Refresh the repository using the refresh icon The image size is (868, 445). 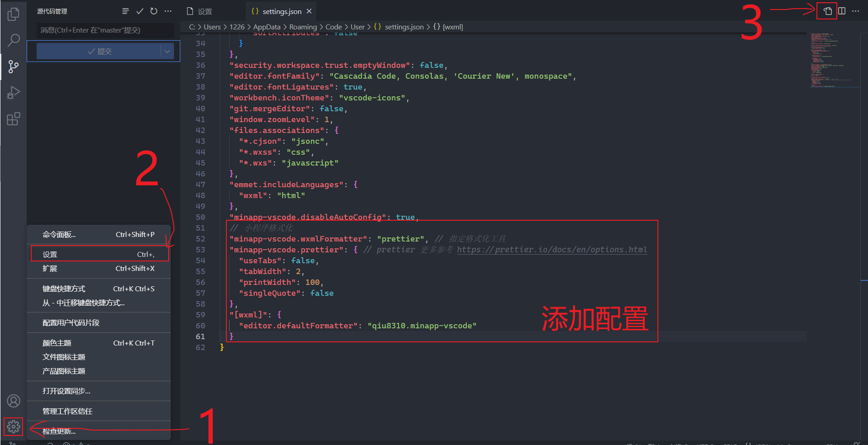click(x=154, y=11)
